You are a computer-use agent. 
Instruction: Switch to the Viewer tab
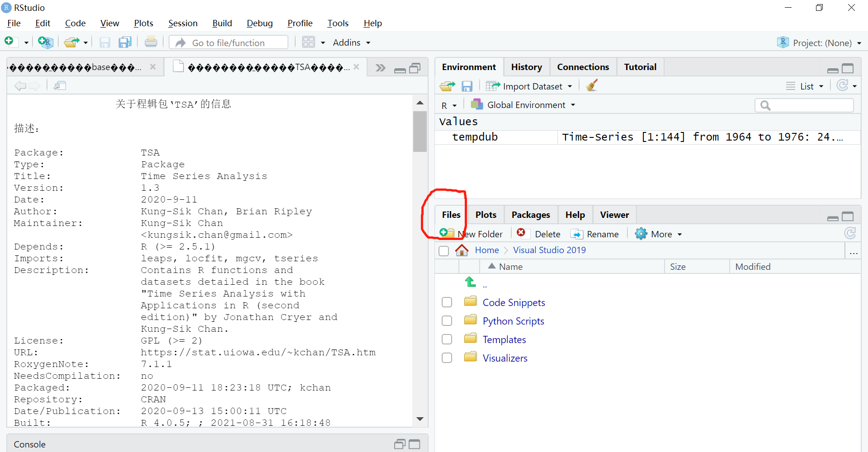[x=614, y=215]
